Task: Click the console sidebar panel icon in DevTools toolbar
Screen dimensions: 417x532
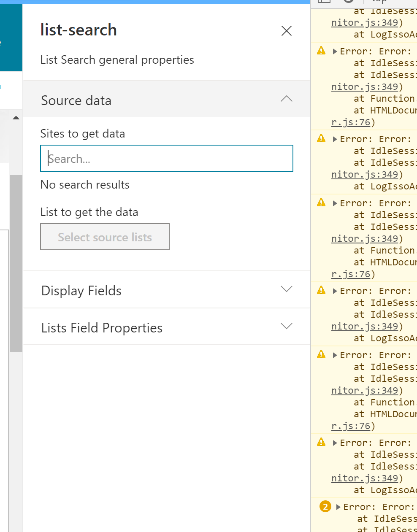Action: click(324, 1)
